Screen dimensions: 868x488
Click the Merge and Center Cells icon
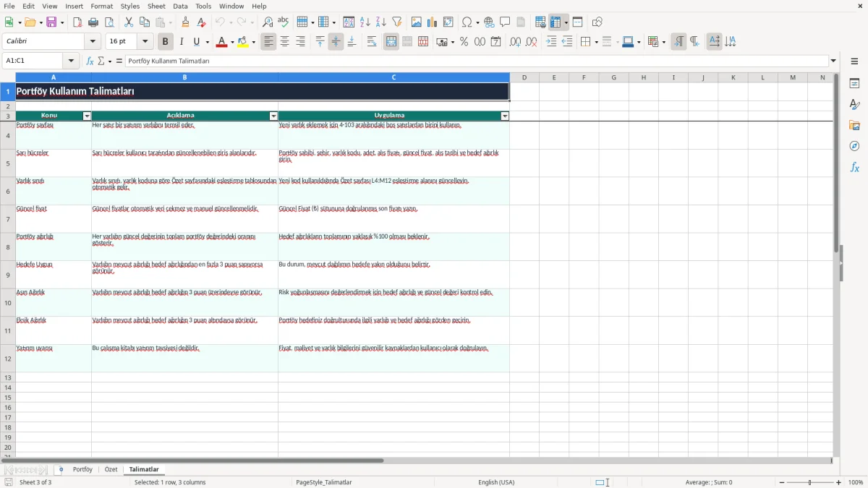(391, 42)
